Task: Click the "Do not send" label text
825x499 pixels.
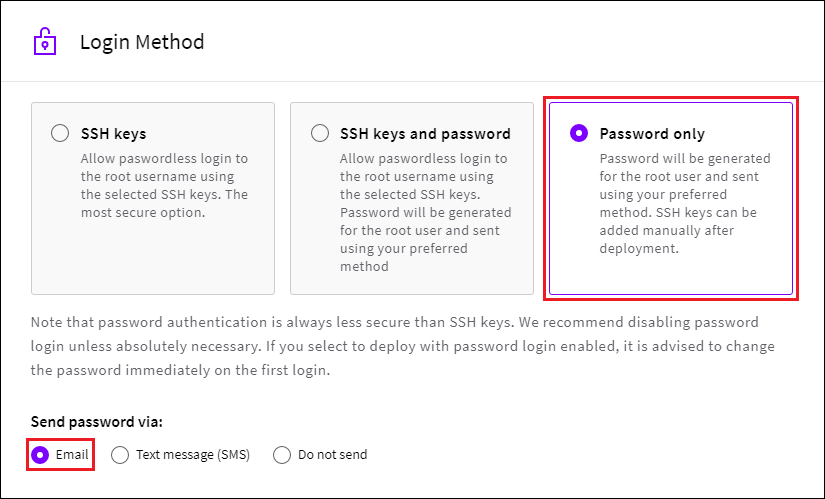Action: 332,455
